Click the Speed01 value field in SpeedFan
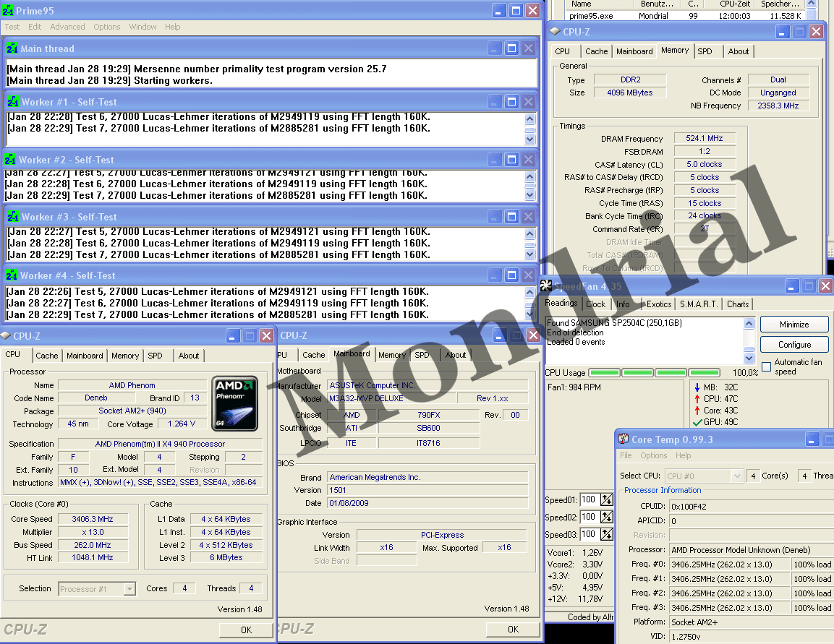Image resolution: width=834 pixels, height=644 pixels. coord(590,499)
